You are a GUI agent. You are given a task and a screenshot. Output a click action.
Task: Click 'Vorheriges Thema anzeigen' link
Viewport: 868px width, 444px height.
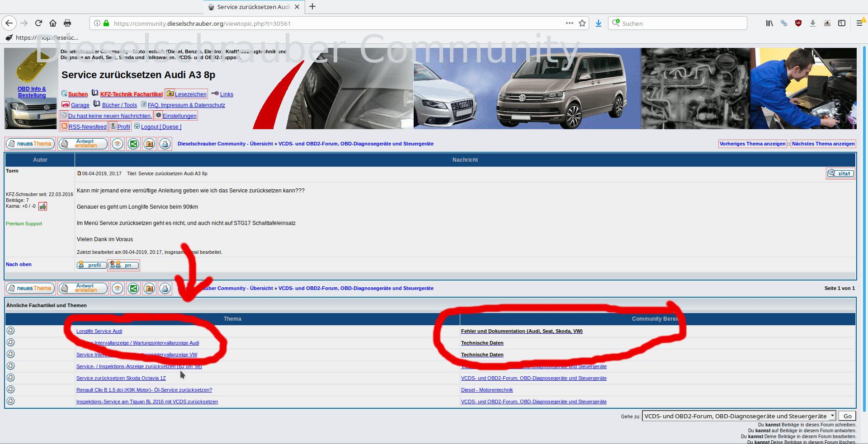click(753, 144)
